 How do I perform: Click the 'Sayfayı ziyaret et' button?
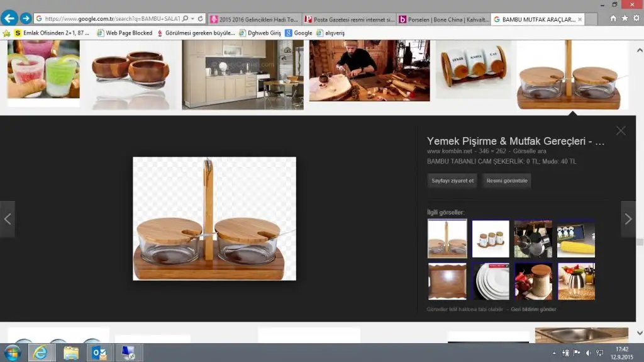(x=452, y=181)
